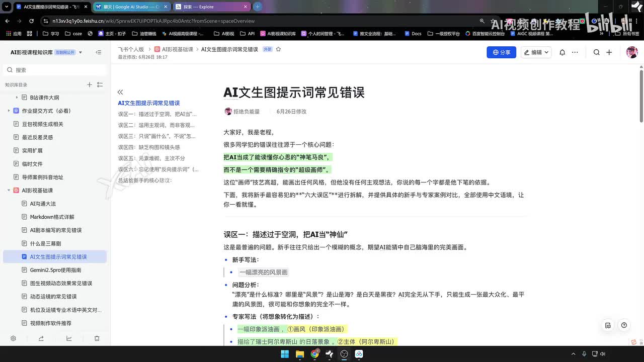Open the 编辑 mode dropdown
The image size is (644, 362).
click(x=536, y=52)
